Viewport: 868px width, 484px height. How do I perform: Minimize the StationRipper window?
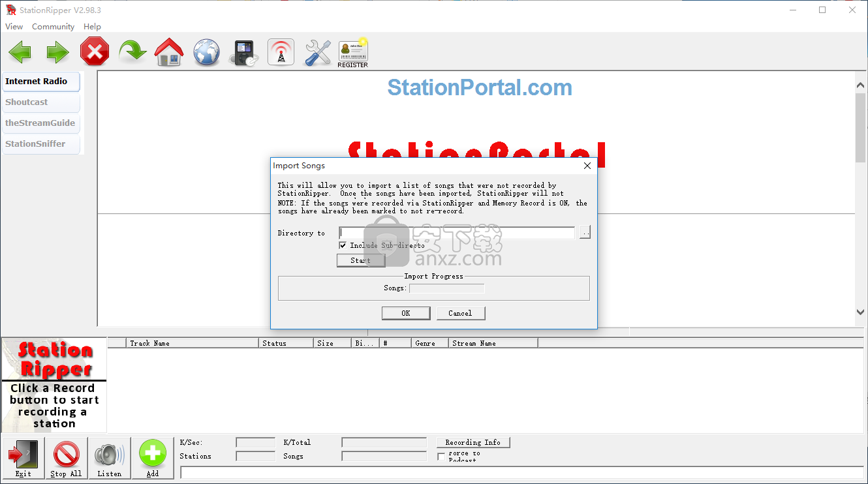click(793, 10)
